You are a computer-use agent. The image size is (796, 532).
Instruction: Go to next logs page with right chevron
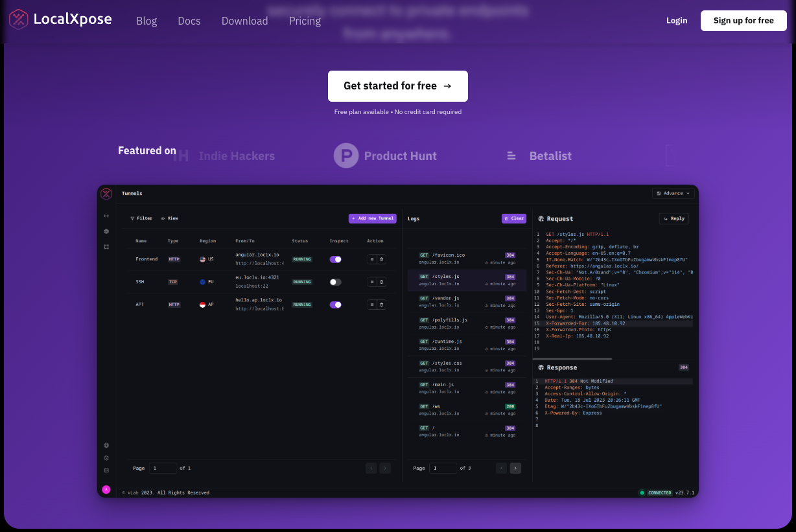click(x=515, y=468)
